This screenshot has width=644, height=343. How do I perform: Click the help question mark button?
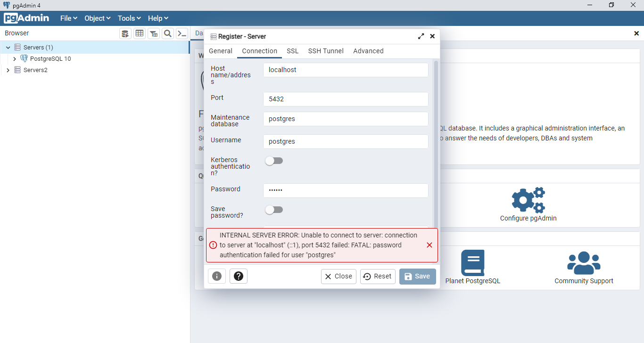coord(239,276)
